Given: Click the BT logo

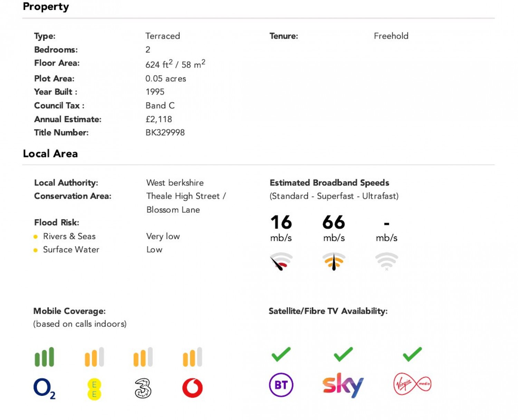Looking at the screenshot, I should 281,385.
